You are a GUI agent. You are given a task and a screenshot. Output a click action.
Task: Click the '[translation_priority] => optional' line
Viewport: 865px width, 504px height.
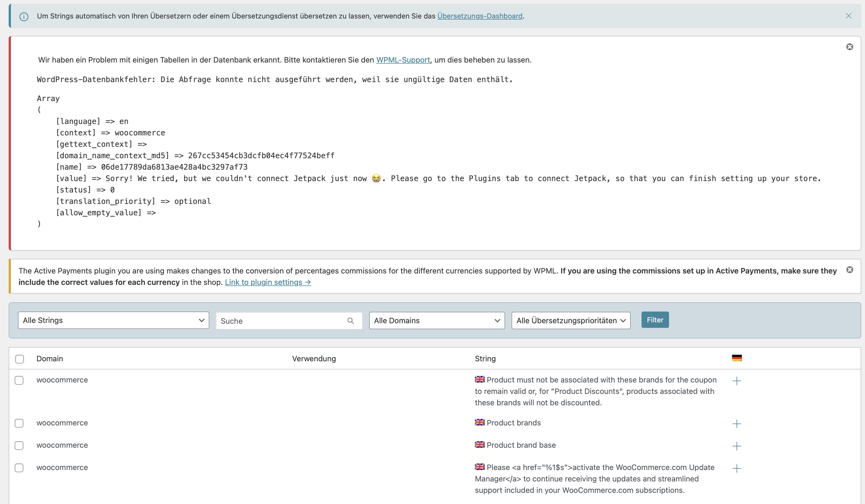133,201
